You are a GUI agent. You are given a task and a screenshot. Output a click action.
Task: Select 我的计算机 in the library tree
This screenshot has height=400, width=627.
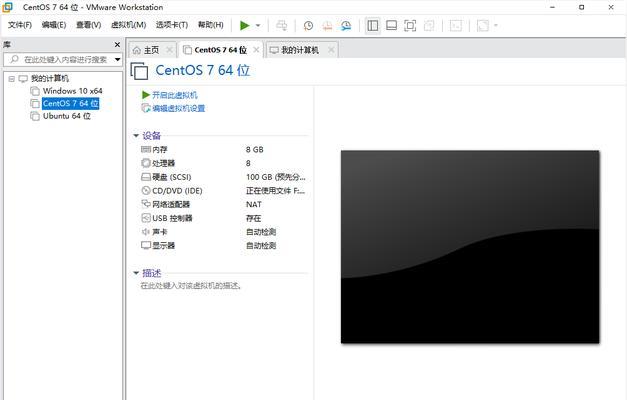coord(50,78)
